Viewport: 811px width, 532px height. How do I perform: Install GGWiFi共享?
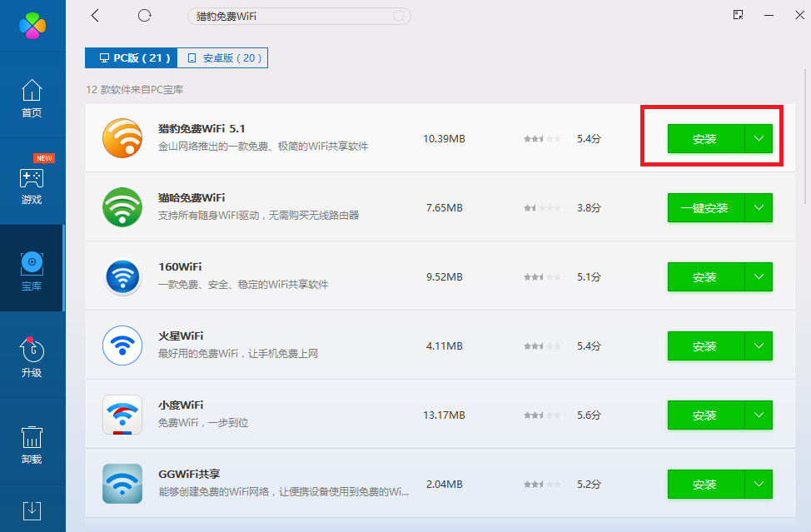[706, 485]
